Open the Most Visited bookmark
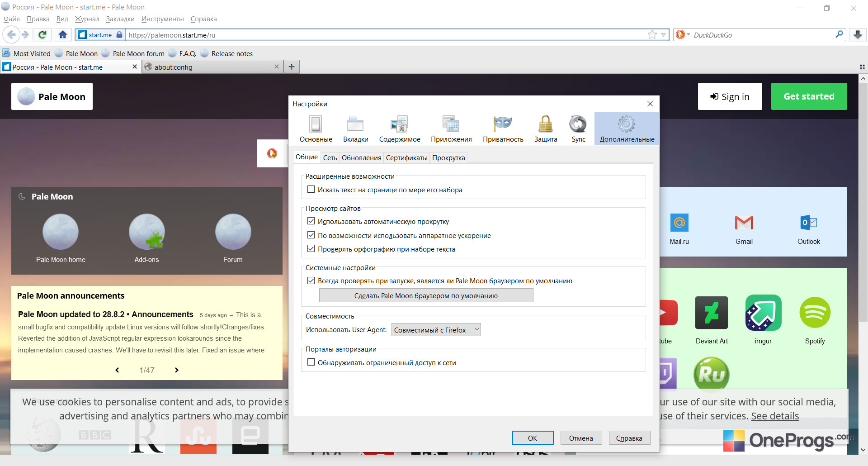Image resolution: width=868 pixels, height=466 pixels. coord(27,53)
